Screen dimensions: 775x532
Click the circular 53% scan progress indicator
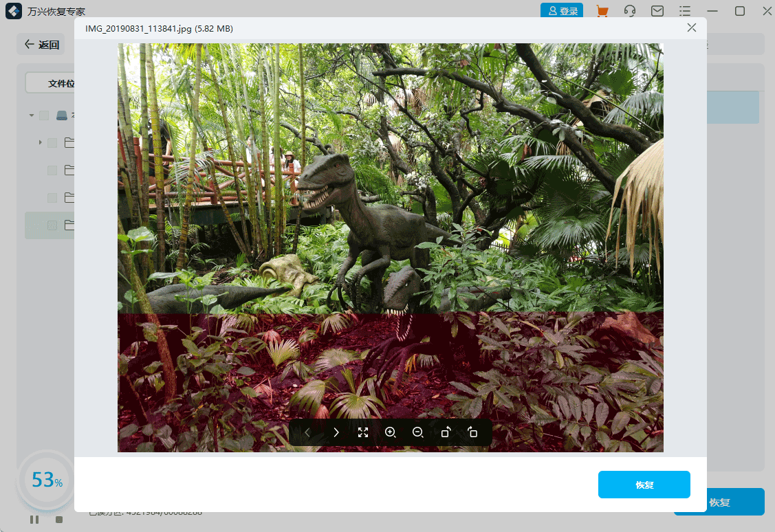(45, 480)
